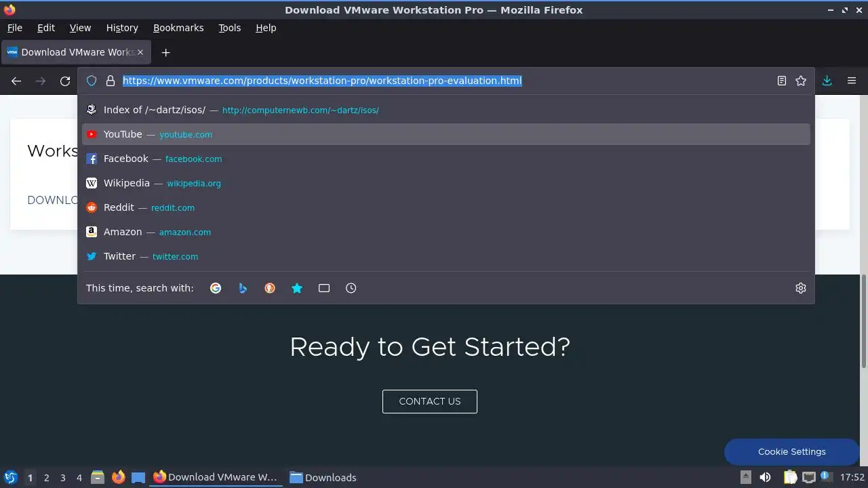The height and width of the screenshot is (488, 868).
Task: Open the Edit menu
Action: (46, 28)
